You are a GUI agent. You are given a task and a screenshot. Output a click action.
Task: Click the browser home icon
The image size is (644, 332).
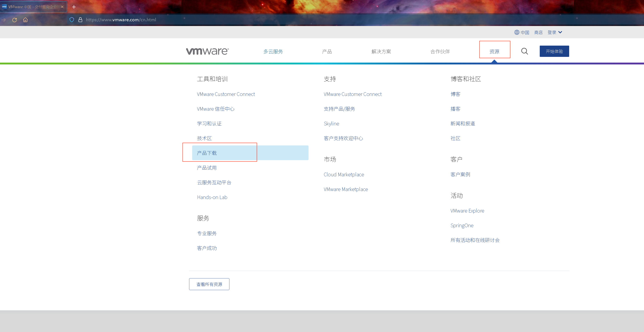(26, 20)
